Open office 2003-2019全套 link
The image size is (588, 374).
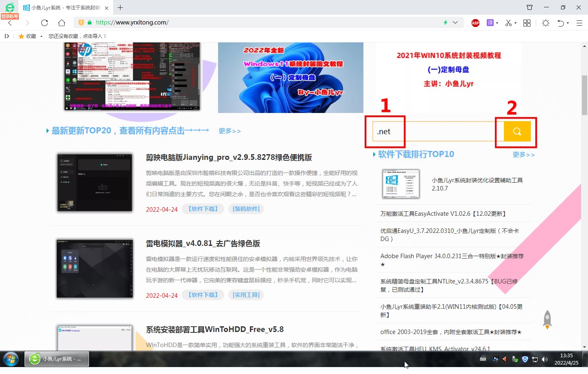(x=451, y=332)
